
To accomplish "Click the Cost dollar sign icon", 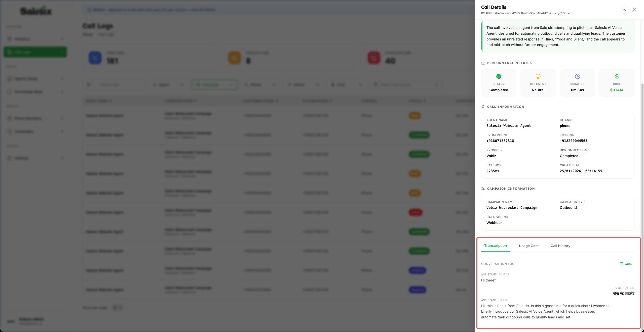I will coord(617,76).
